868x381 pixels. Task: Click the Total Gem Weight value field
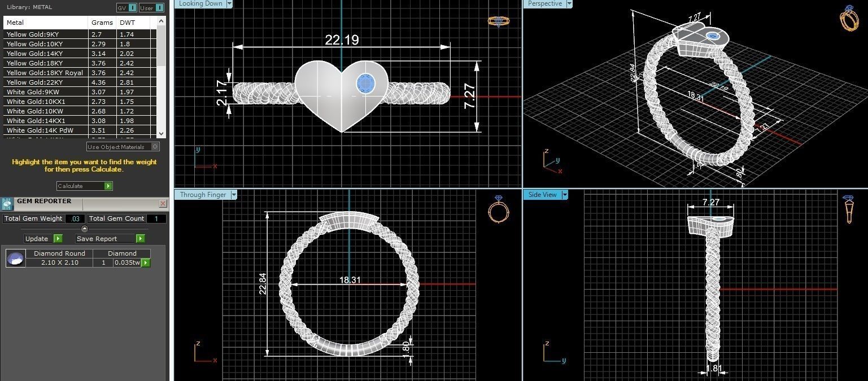75,218
